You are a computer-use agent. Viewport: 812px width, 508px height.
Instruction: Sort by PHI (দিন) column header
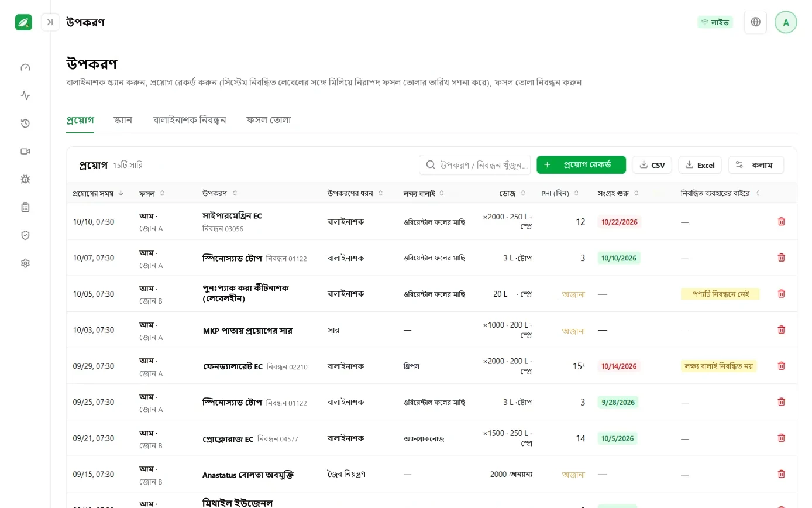(x=560, y=193)
